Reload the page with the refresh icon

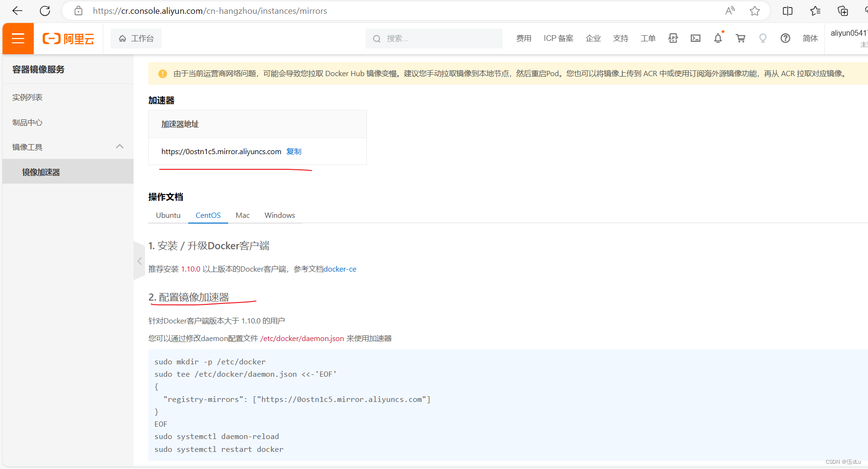[45, 10]
